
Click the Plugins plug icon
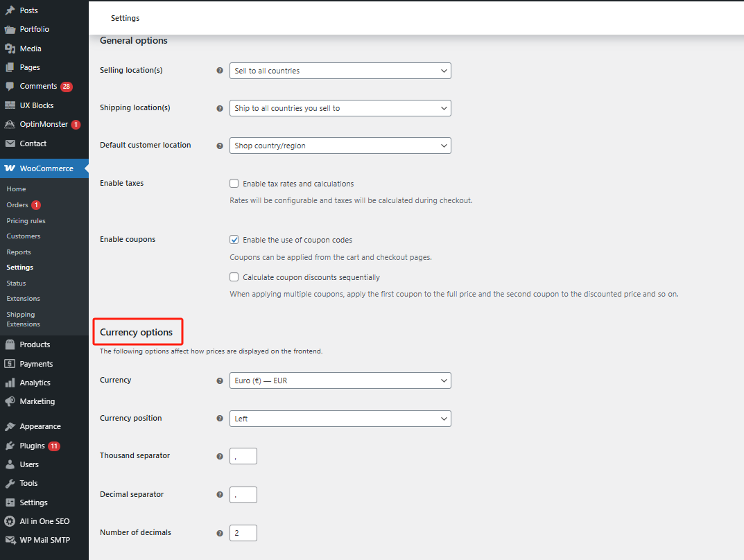click(x=10, y=446)
